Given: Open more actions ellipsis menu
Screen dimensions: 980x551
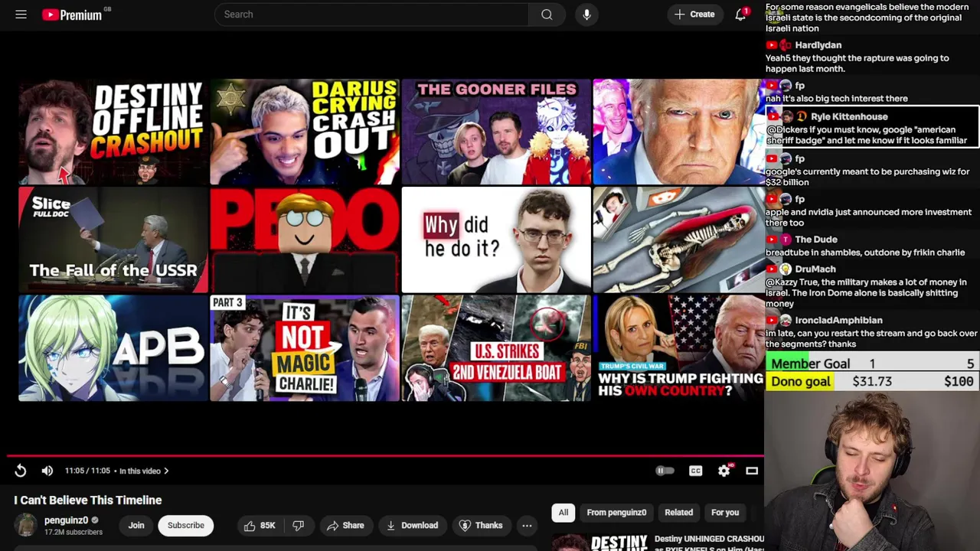Looking at the screenshot, I should [527, 526].
